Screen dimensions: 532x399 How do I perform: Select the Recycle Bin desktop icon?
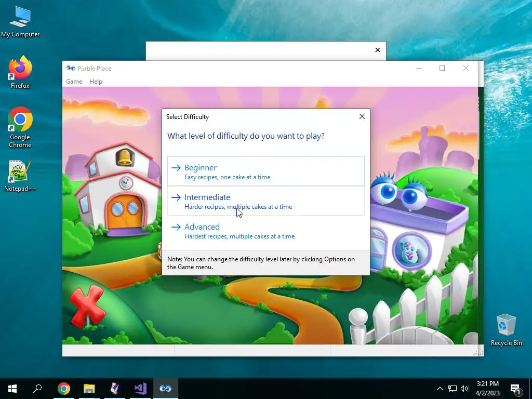click(506, 330)
